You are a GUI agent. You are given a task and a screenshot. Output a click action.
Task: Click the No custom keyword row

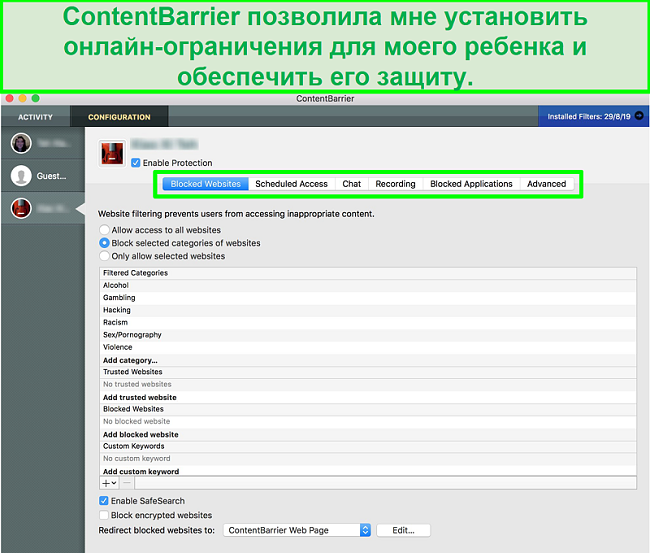point(368,458)
